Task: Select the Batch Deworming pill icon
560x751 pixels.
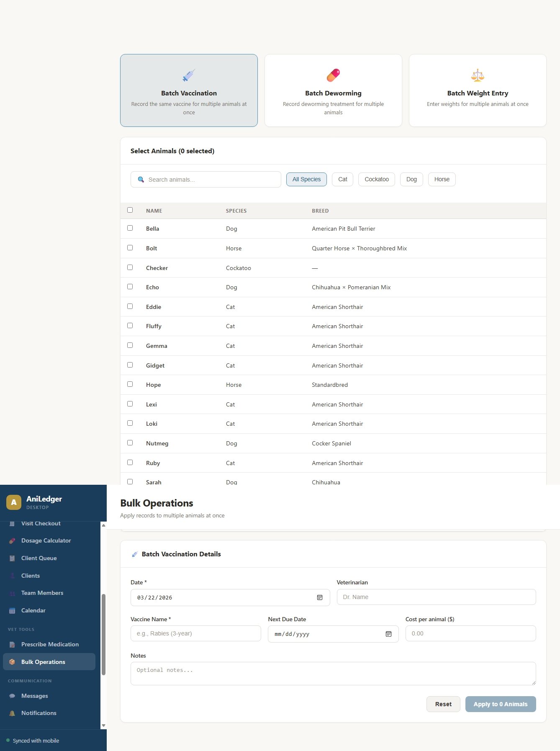Action: 333,75
